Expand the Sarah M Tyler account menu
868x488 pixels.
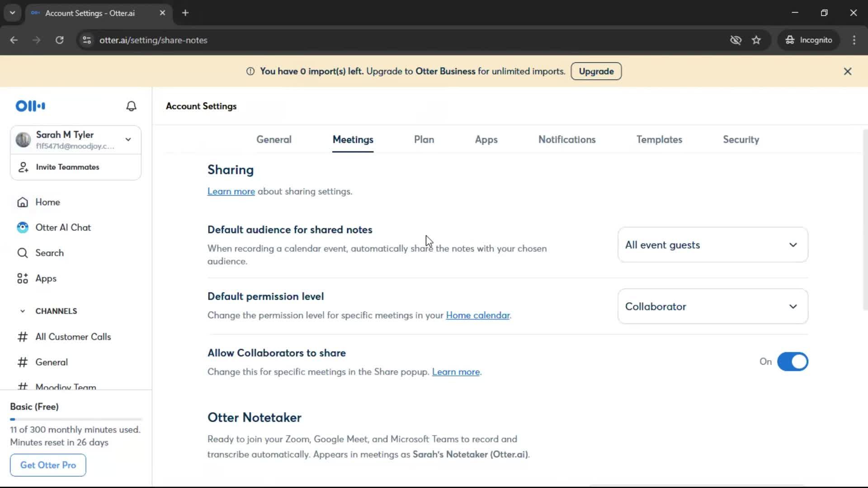click(128, 140)
